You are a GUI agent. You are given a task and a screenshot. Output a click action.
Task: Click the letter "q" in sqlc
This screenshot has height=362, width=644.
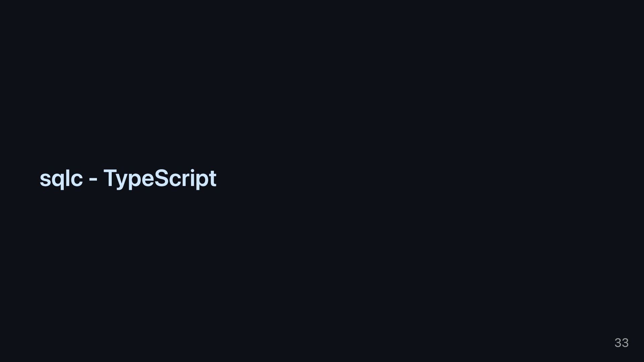point(57,182)
